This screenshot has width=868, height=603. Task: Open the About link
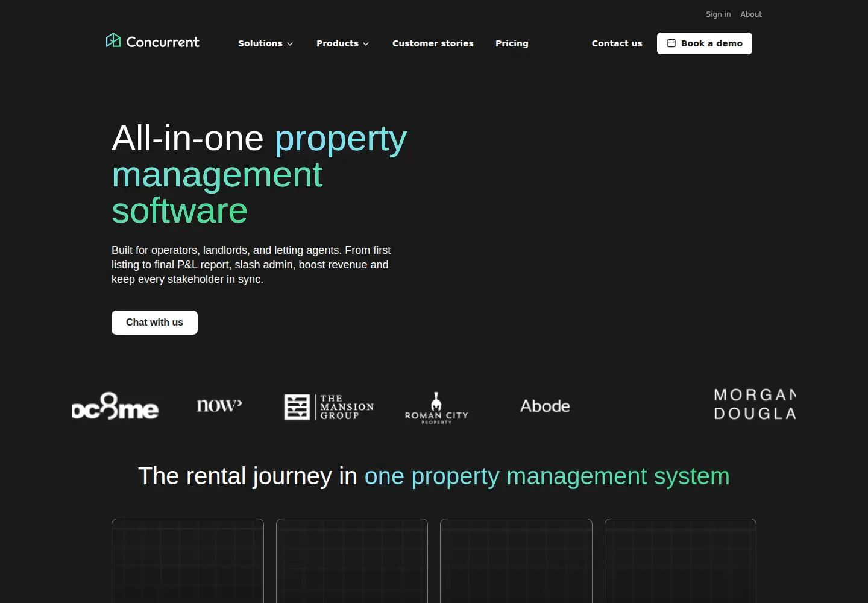[x=751, y=14]
